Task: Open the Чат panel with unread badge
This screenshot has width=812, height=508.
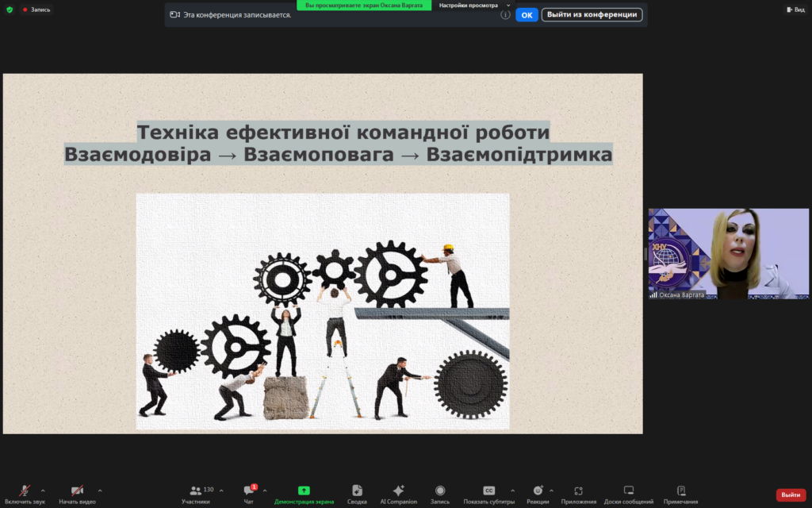Action: coord(248,491)
